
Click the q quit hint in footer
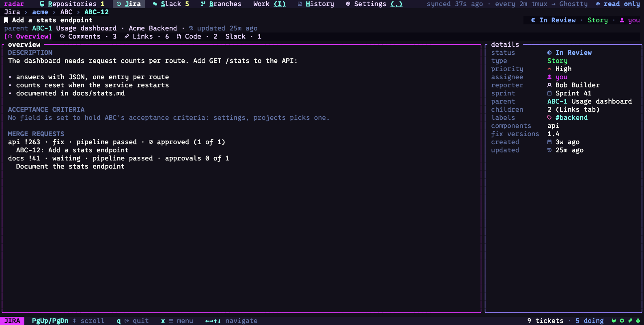tap(133, 321)
